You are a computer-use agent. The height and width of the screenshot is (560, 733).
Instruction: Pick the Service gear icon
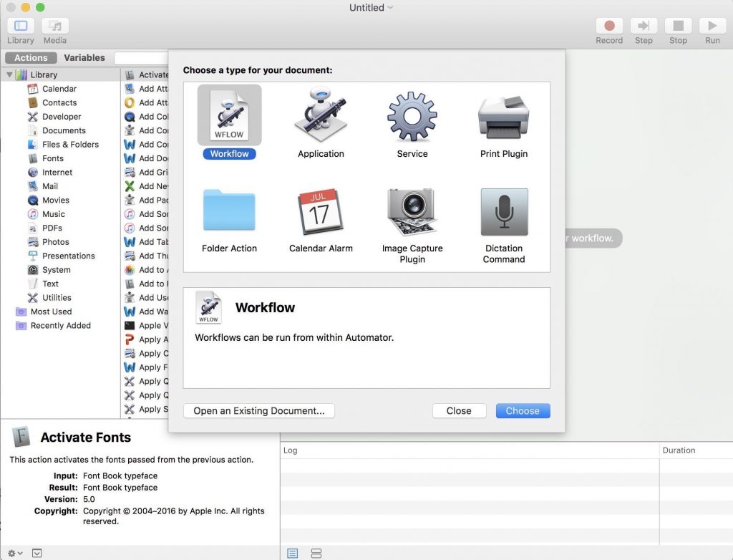(412, 116)
